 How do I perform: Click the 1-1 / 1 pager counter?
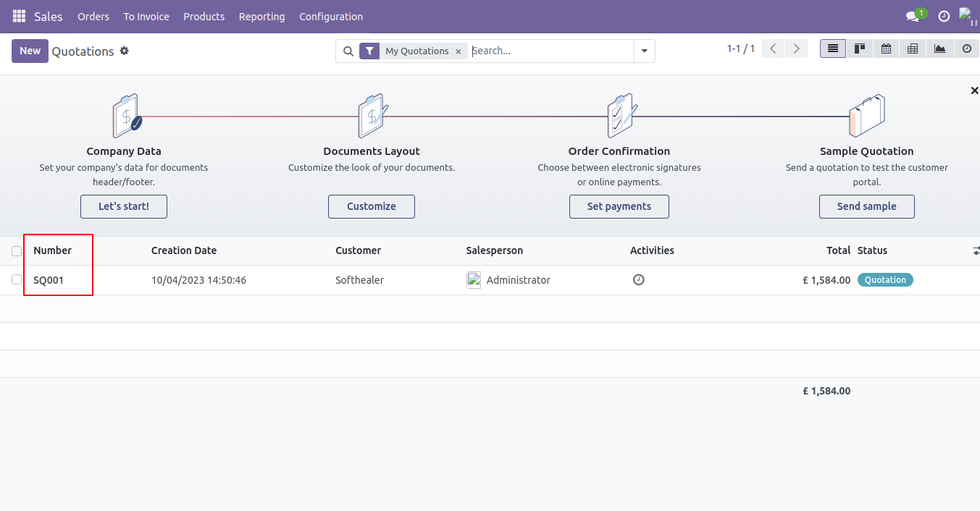click(741, 48)
